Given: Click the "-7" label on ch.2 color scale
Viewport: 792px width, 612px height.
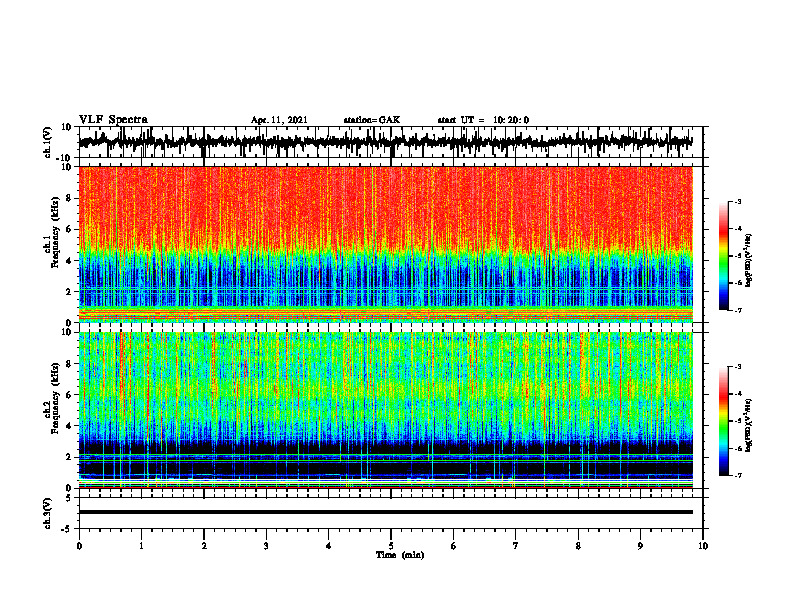Looking at the screenshot, I should 737,475.
